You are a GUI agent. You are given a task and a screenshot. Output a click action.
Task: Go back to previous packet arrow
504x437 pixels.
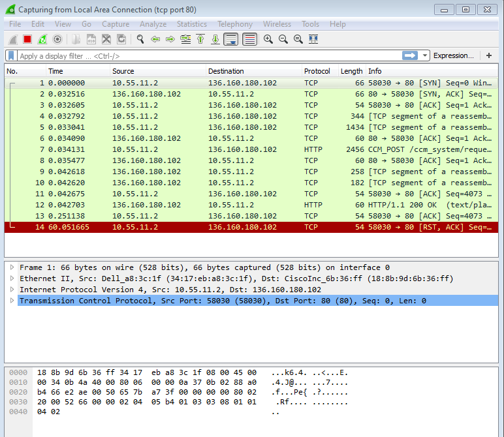click(x=155, y=39)
